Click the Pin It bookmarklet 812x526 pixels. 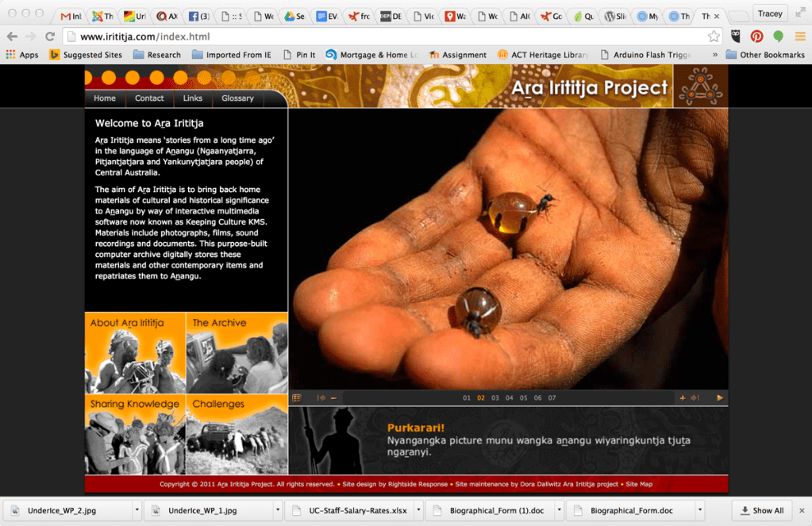click(299, 55)
